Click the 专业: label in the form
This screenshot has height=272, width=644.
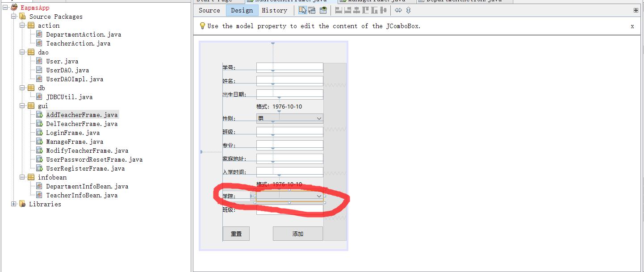pos(229,145)
